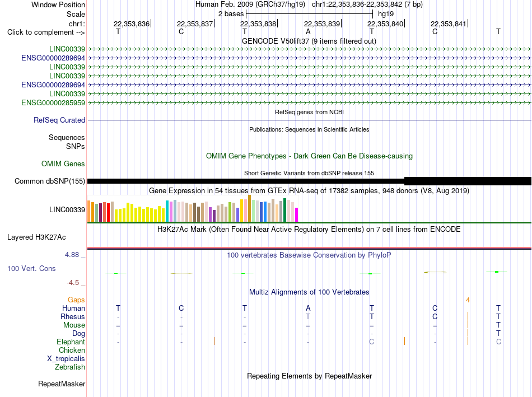Click position label 22,353,837 in the ruler
This screenshot has width=532, height=397.
point(195,24)
